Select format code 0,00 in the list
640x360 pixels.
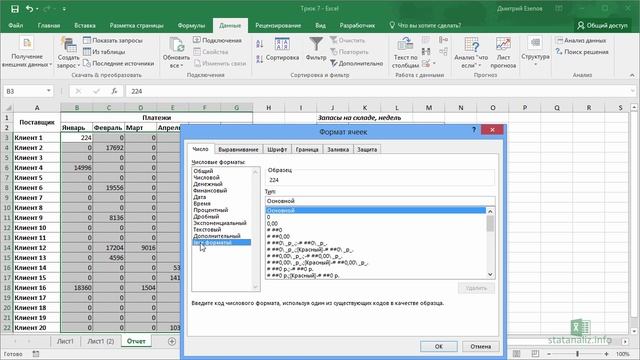click(x=272, y=223)
